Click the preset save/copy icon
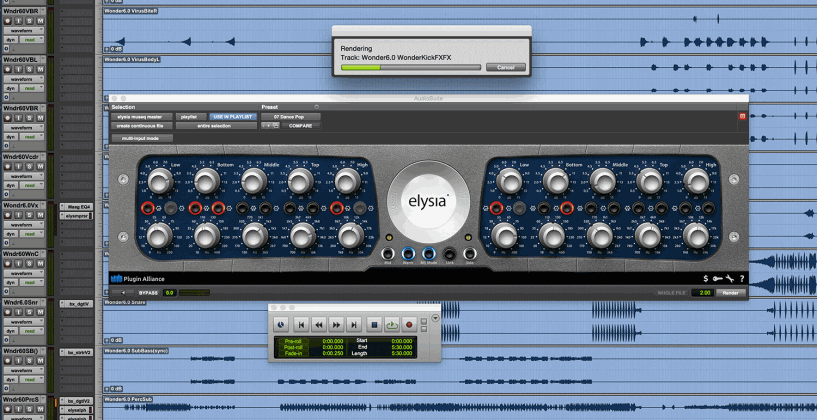 click(x=275, y=126)
